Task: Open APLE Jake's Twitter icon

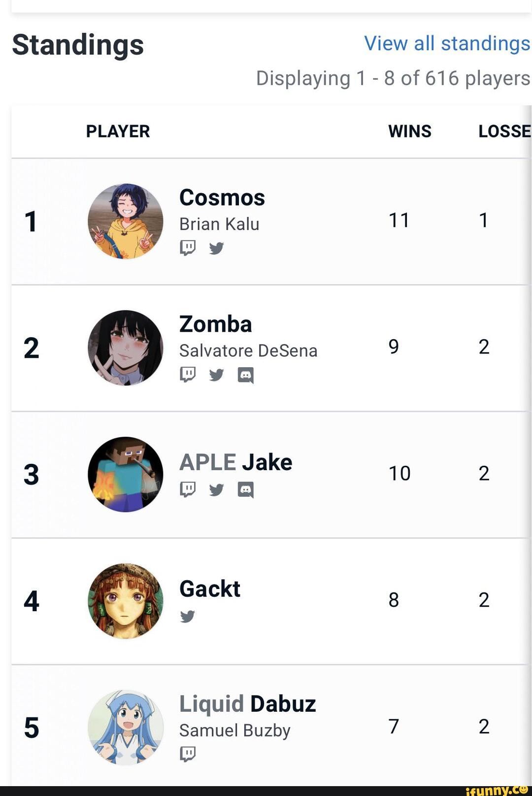Action: (x=216, y=489)
